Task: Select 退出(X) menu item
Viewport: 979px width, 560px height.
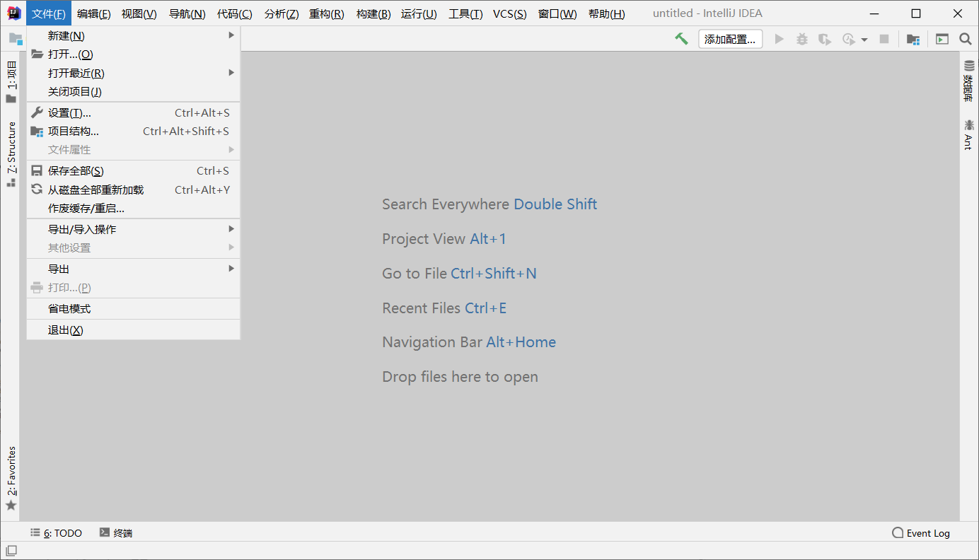Action: [x=134, y=329]
